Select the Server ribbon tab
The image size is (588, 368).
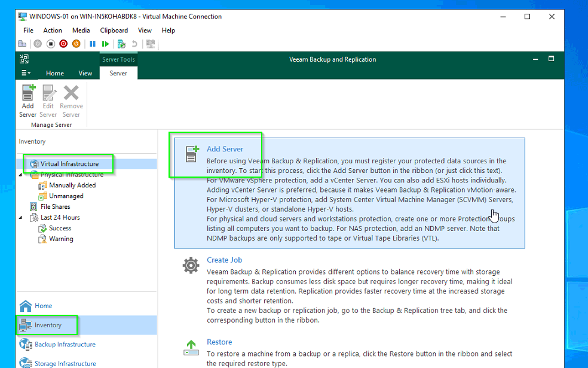point(118,73)
